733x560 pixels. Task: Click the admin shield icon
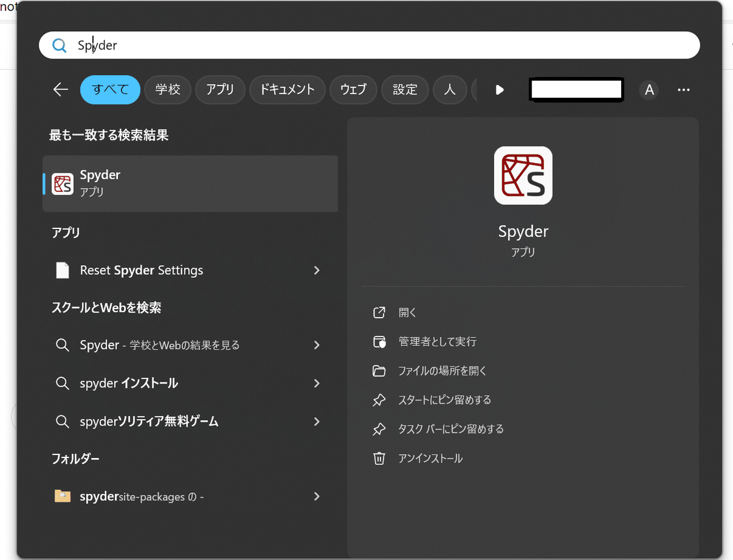point(379,341)
